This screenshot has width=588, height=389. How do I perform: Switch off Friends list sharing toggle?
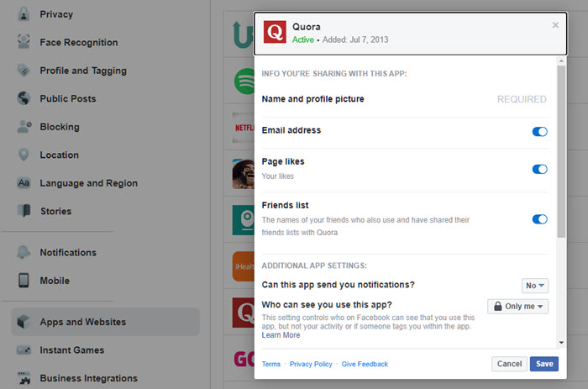pos(539,219)
